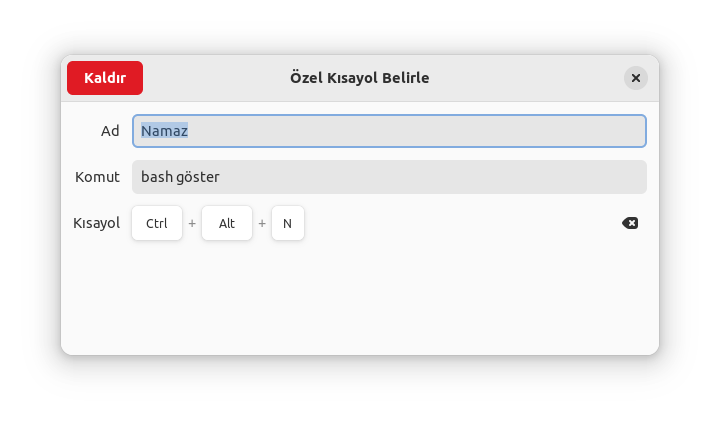Click the plus sign between Ctrl and Alt
This screenshot has width=720, height=422.
tap(192, 223)
